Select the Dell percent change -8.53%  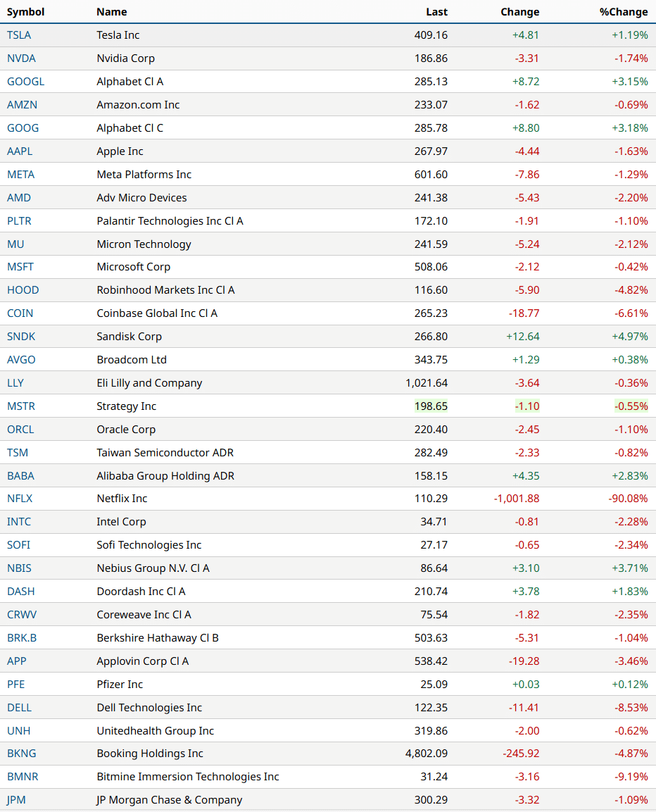click(x=631, y=708)
